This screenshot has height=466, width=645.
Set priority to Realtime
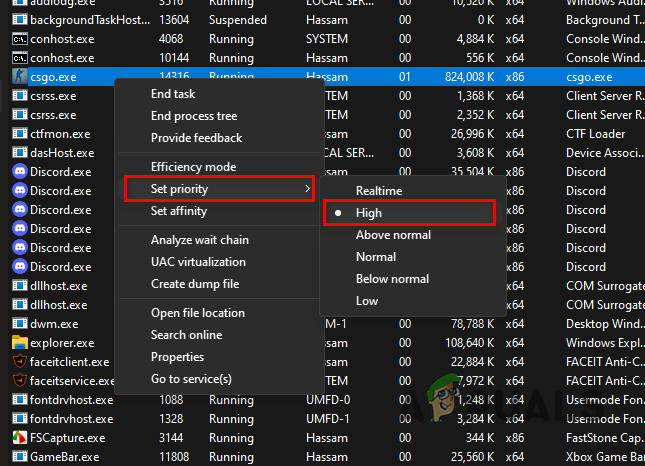(x=379, y=191)
